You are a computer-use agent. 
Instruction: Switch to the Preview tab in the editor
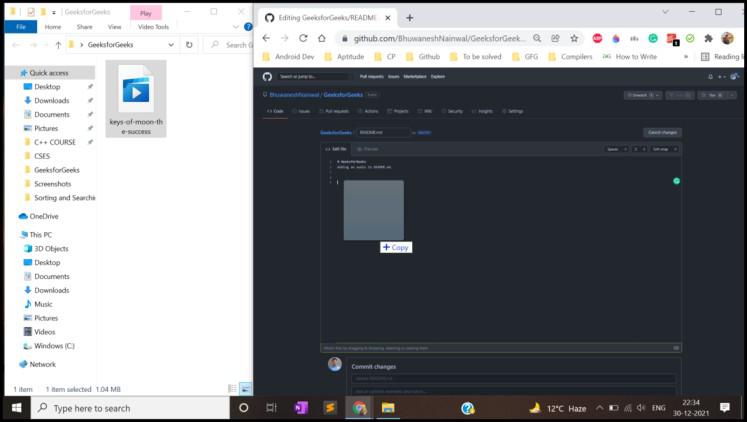tap(367, 149)
